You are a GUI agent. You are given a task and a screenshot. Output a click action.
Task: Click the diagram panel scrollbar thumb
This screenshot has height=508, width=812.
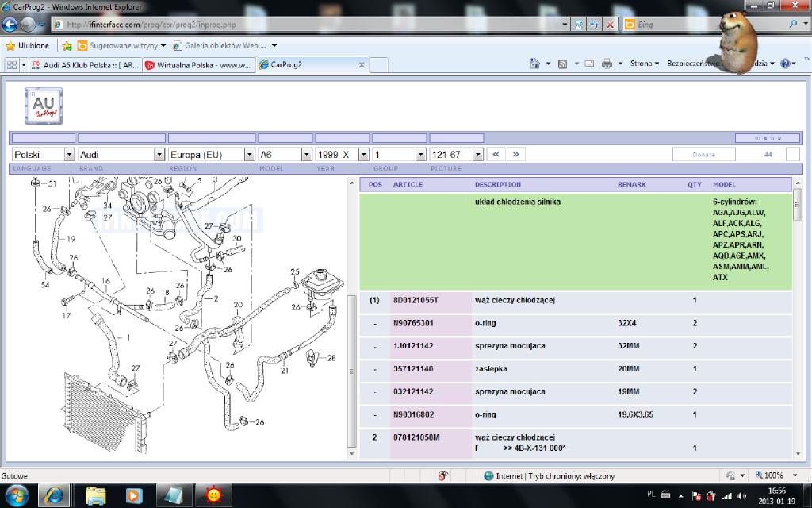coord(351,371)
